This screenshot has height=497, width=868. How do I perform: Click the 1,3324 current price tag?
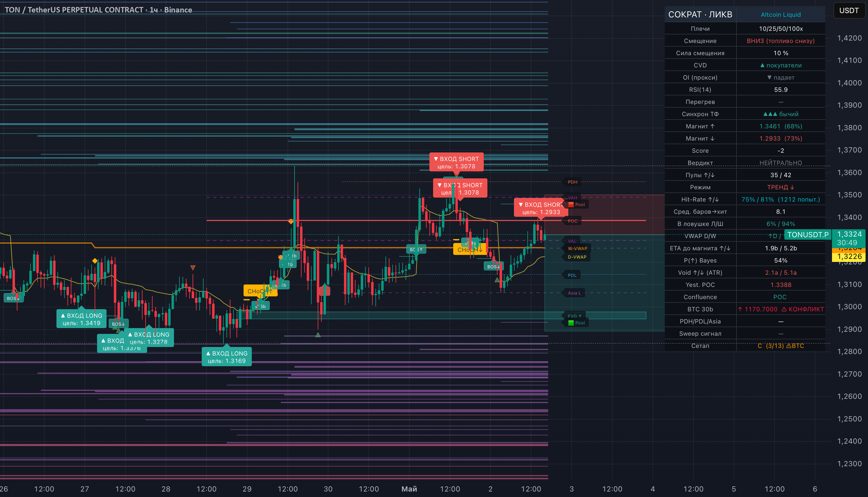849,238
